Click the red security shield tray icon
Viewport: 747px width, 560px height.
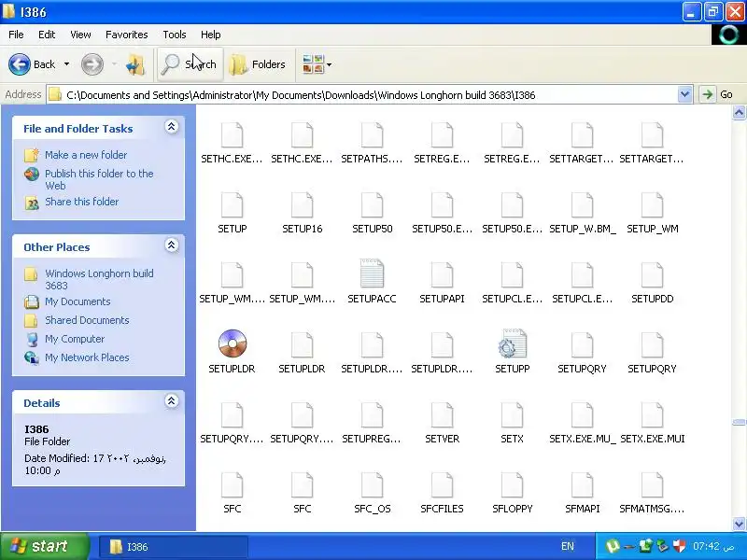click(680, 546)
